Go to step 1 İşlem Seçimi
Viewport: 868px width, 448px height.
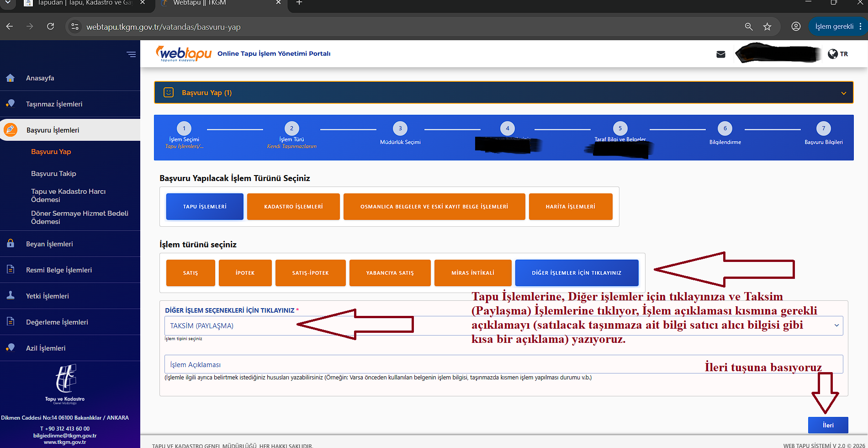tap(184, 136)
